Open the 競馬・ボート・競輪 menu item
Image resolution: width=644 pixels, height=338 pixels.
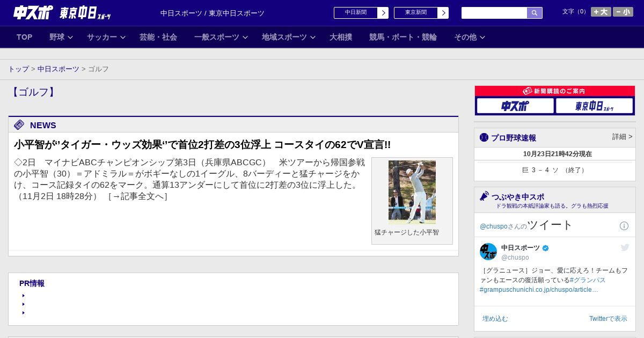[403, 37]
